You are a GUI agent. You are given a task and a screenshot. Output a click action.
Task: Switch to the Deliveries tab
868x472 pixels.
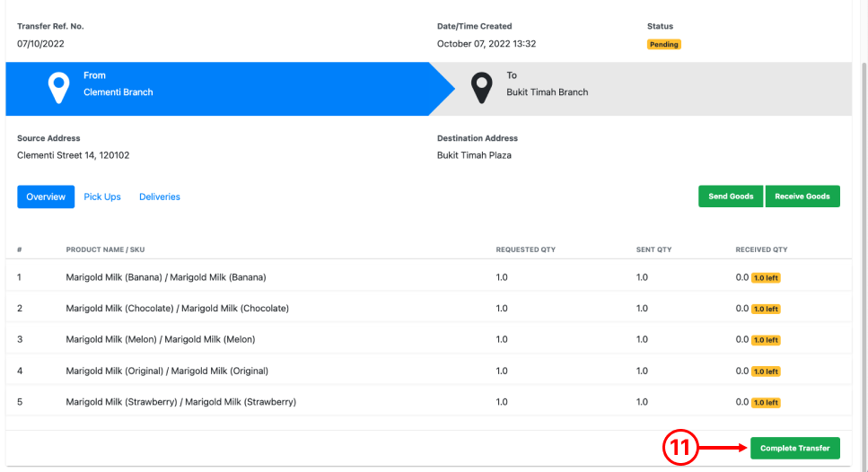(160, 197)
